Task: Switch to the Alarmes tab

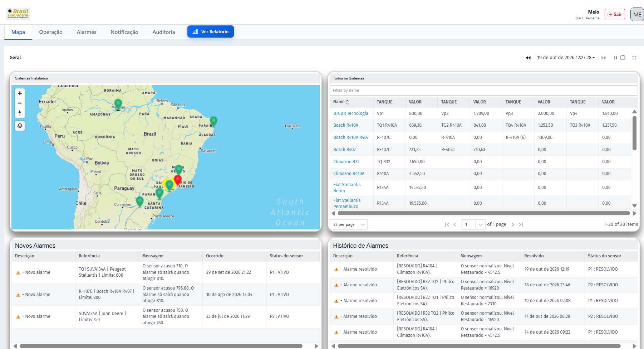Action: (87, 32)
